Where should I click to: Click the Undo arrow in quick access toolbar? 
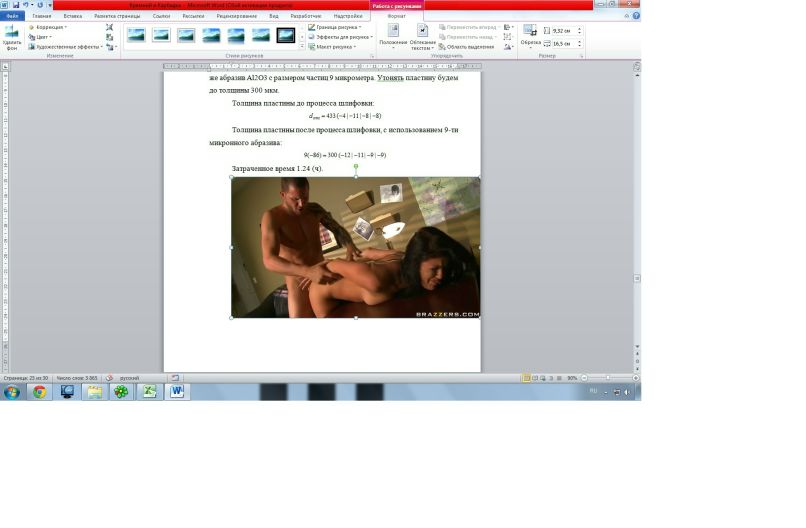27,5
